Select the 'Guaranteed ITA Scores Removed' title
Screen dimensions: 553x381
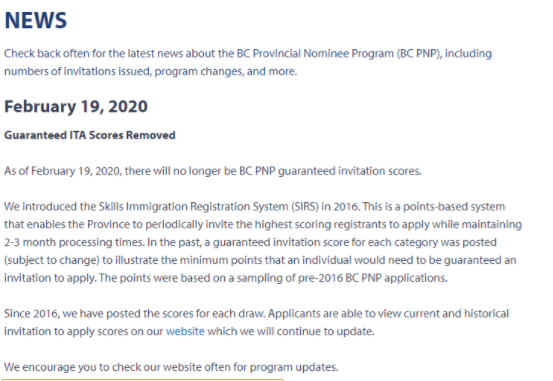(x=90, y=135)
